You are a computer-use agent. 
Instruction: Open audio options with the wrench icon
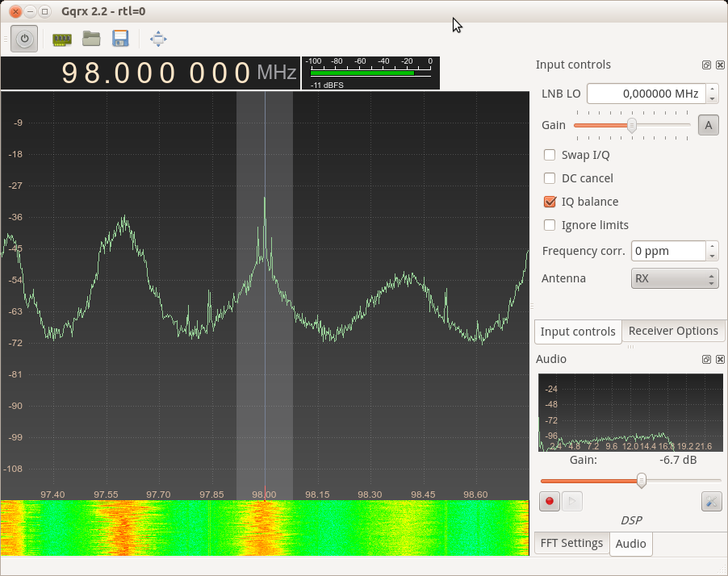point(711,501)
